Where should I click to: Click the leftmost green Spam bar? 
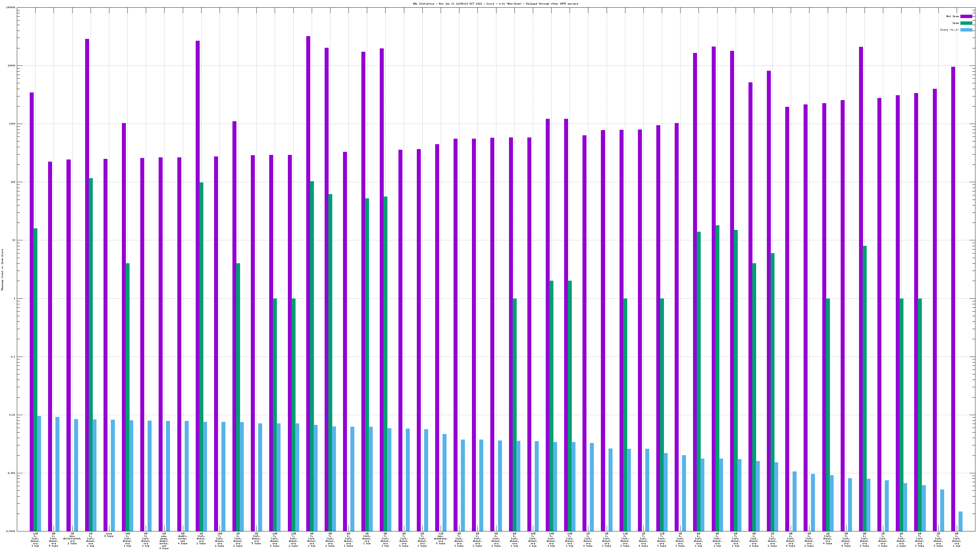tap(36, 380)
